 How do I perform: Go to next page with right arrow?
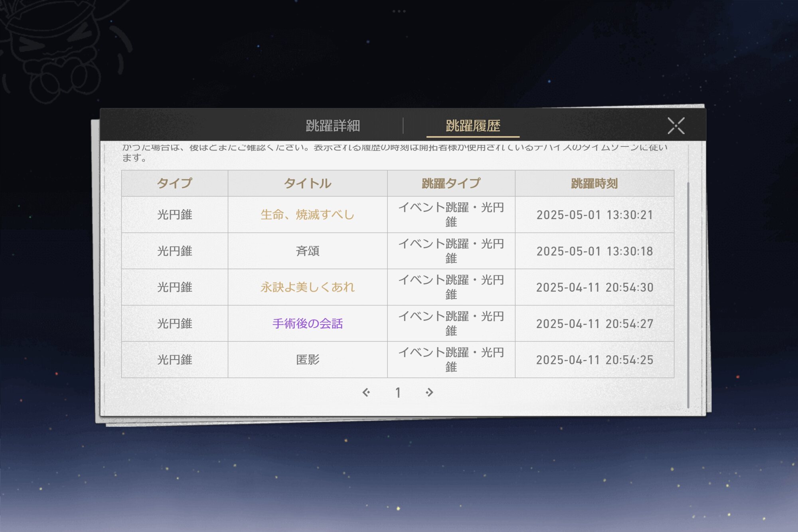[429, 392]
